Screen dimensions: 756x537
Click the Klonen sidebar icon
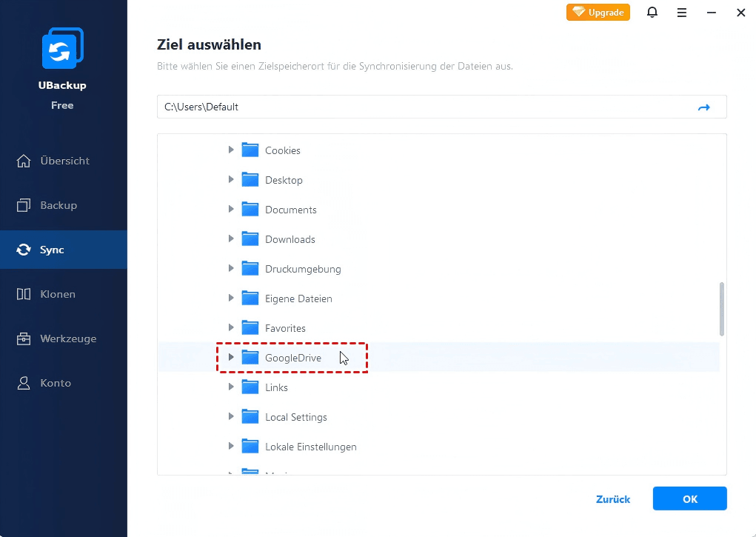[x=24, y=294]
